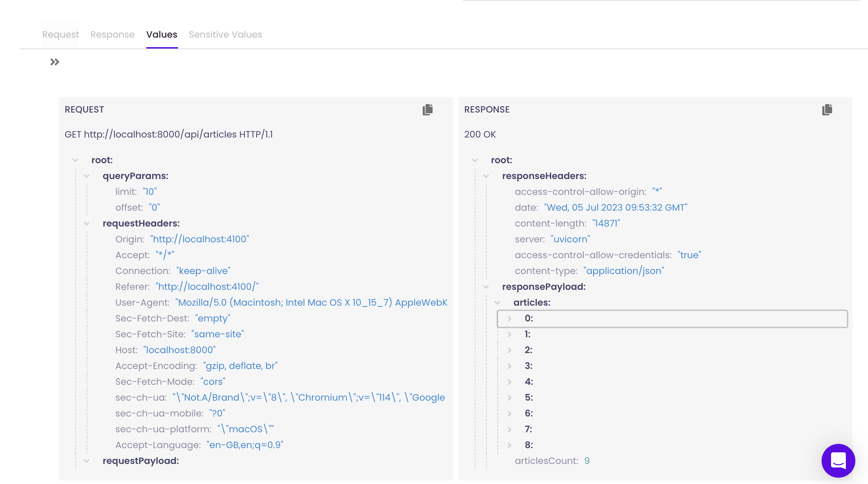Viewport: 868px width, 484px height.
Task: Switch to the Request tab
Action: coord(60,34)
